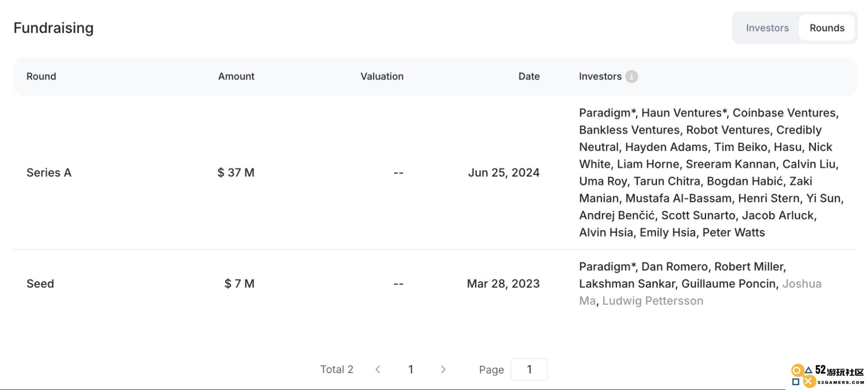868x390 pixels.
Task: Click the Fundraising section heading
Action: point(53,28)
